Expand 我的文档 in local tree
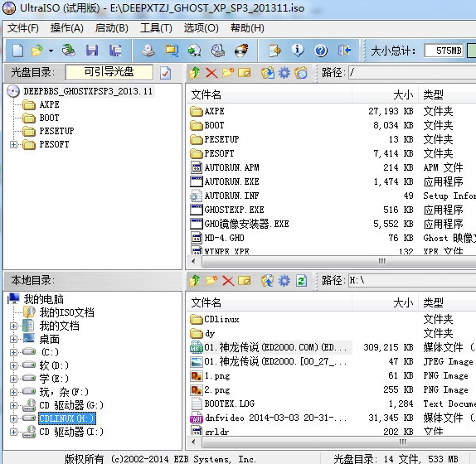 pyautogui.click(x=13, y=326)
